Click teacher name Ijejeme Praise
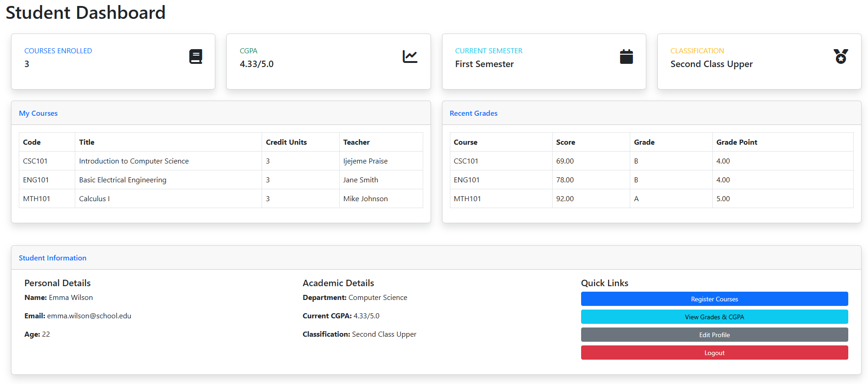The width and height of the screenshot is (868, 384). (x=365, y=161)
